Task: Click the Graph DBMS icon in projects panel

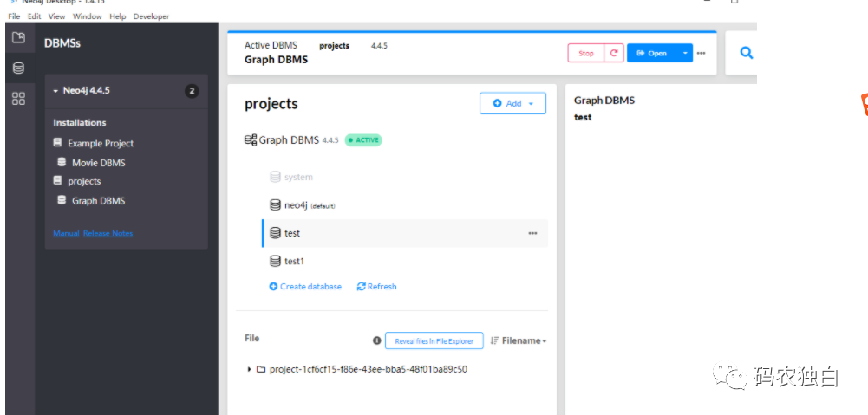Action: (x=251, y=140)
